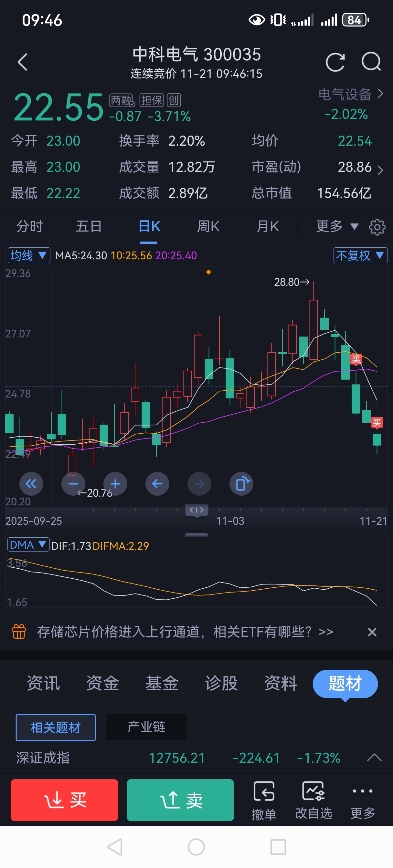Switch to 分时 chart tab
Image resolution: width=393 pixels, height=868 pixels.
tap(30, 226)
